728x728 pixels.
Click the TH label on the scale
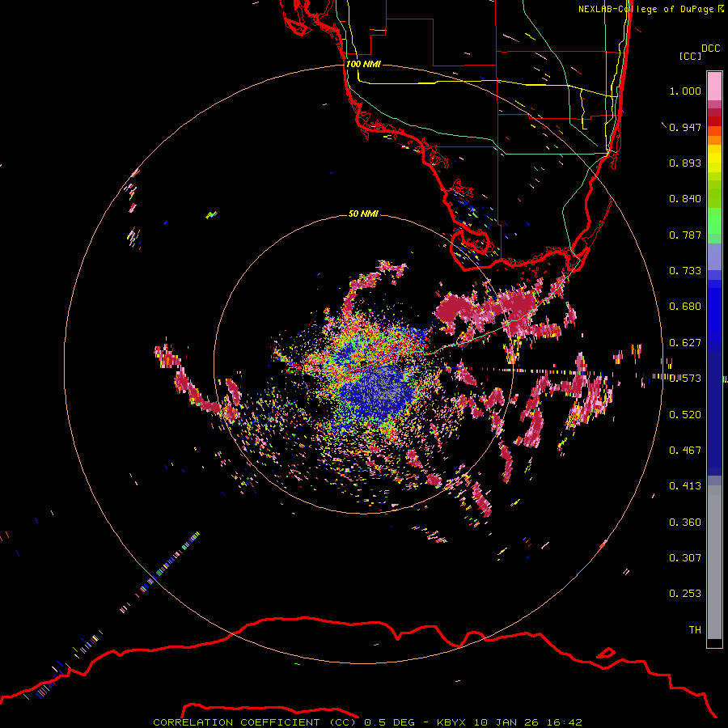click(695, 630)
